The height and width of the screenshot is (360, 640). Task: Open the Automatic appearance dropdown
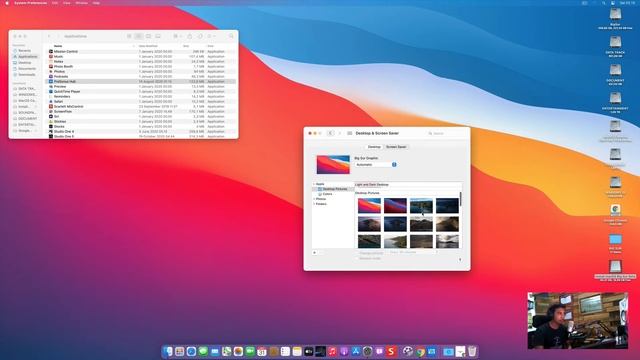tap(376, 164)
